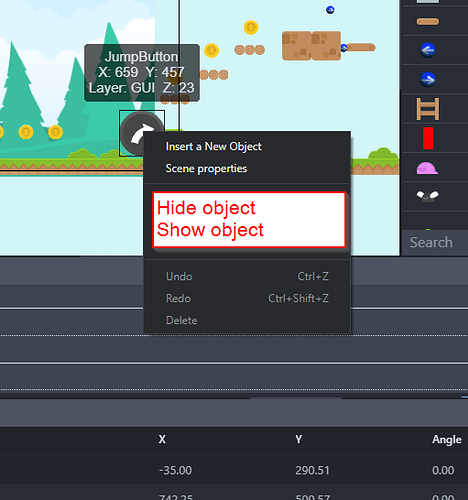This screenshot has height=500, width=468.
Task: Click Hide object in the context menu
Action: [x=206, y=208]
